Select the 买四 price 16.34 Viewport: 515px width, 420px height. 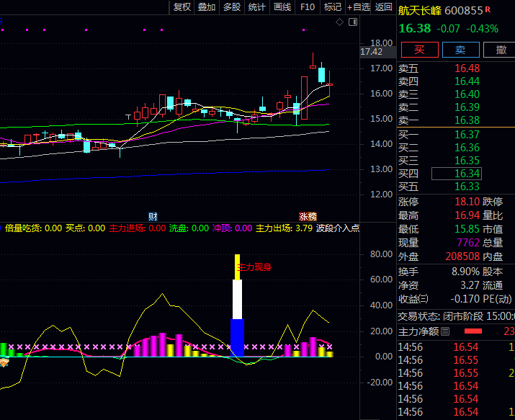pyautogui.click(x=457, y=173)
